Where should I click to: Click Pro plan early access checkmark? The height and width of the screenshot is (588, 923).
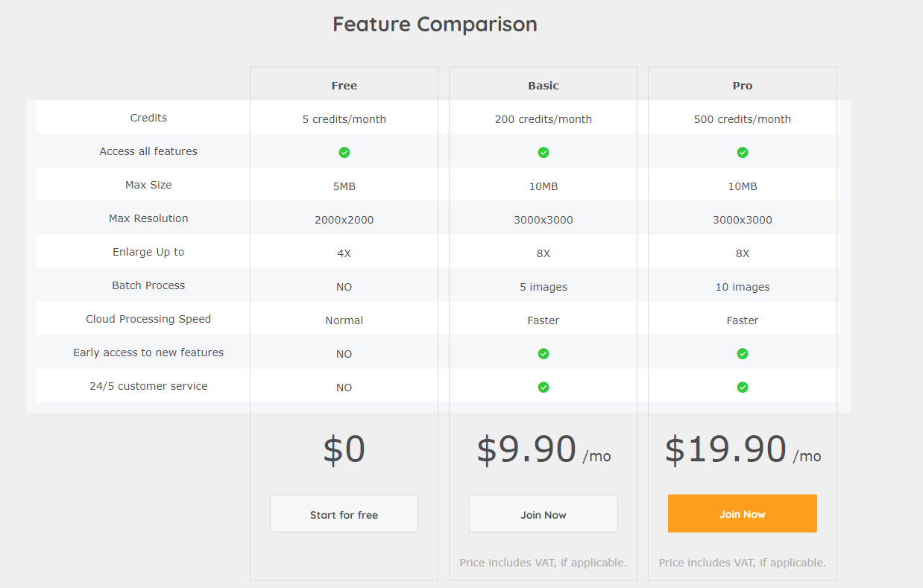743,353
